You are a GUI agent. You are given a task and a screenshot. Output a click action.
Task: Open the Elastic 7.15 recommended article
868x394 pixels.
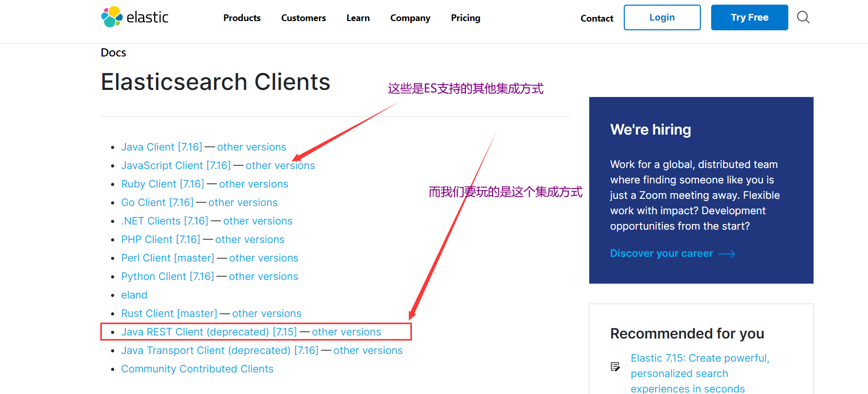700,373
